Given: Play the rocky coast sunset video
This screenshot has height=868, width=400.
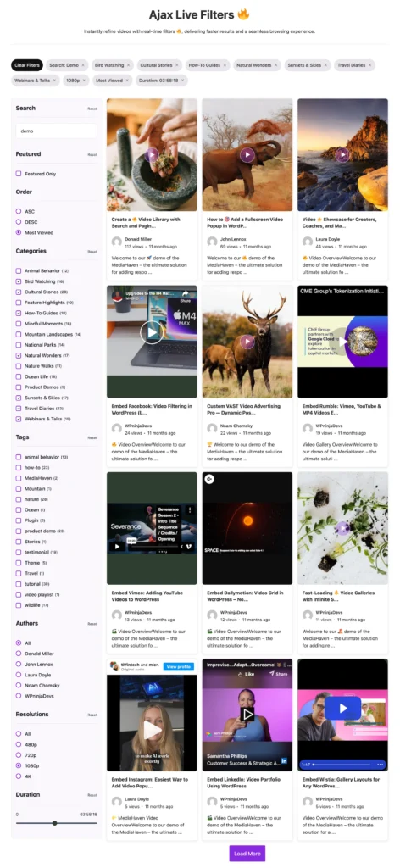Looking at the screenshot, I should click(342, 155).
